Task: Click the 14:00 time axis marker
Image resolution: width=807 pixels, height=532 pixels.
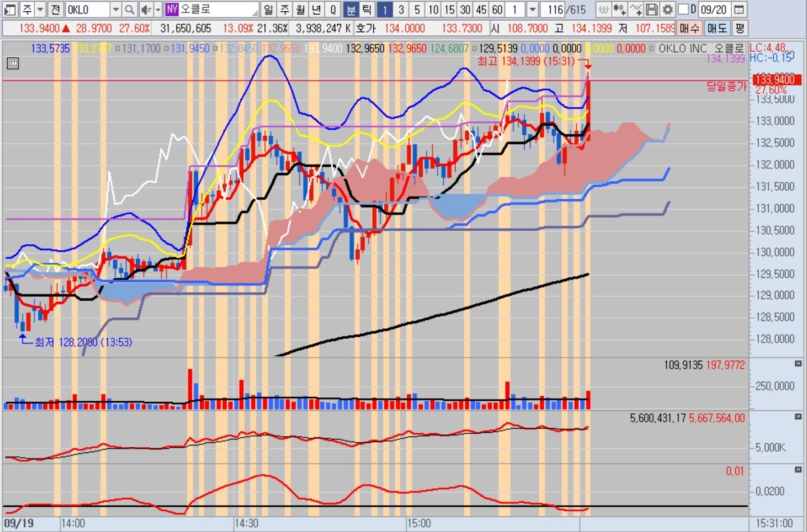Action: [73, 524]
